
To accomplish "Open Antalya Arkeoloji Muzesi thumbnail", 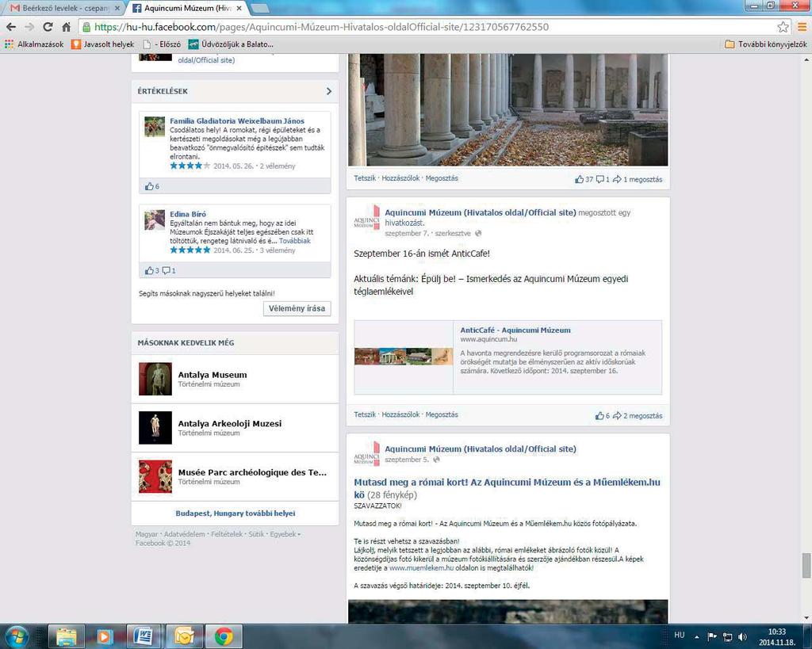I will tap(155, 427).
